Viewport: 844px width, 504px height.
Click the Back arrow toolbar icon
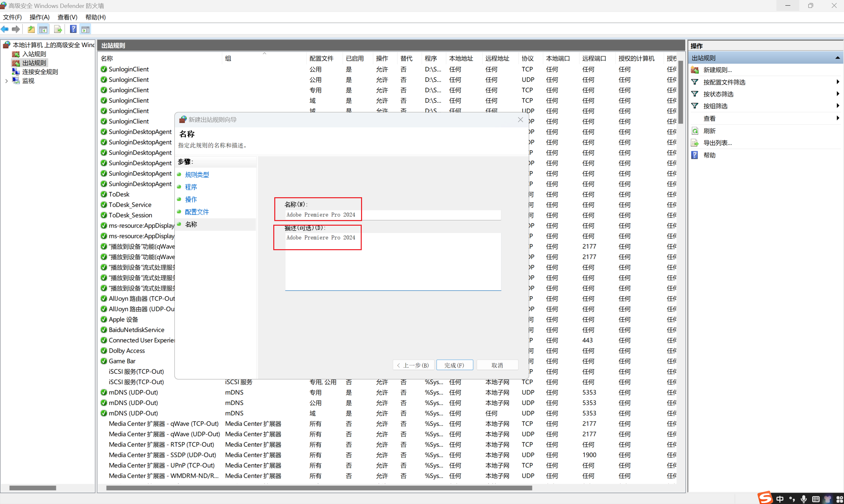click(5, 29)
